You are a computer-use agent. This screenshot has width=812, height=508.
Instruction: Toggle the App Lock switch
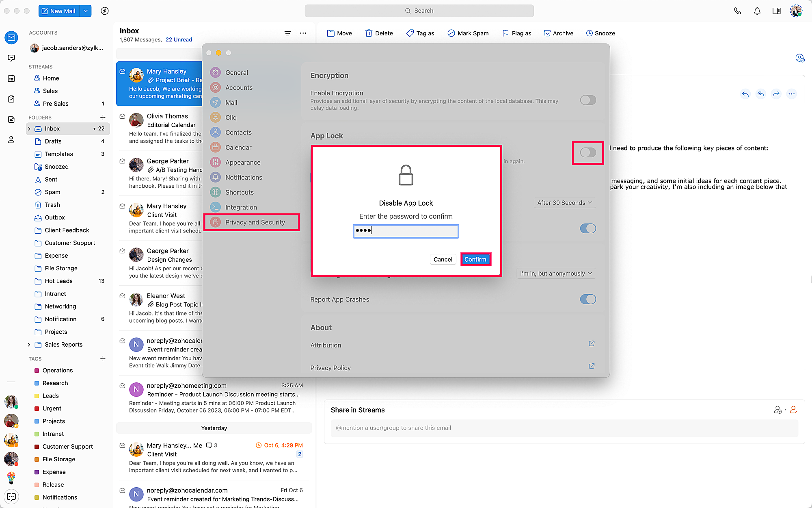[x=587, y=152]
